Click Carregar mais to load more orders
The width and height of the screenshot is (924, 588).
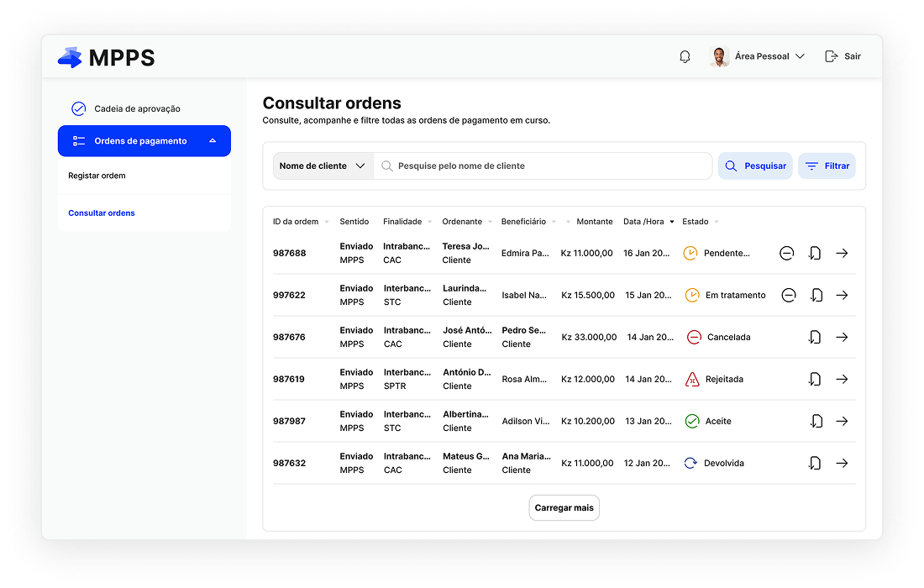point(564,508)
